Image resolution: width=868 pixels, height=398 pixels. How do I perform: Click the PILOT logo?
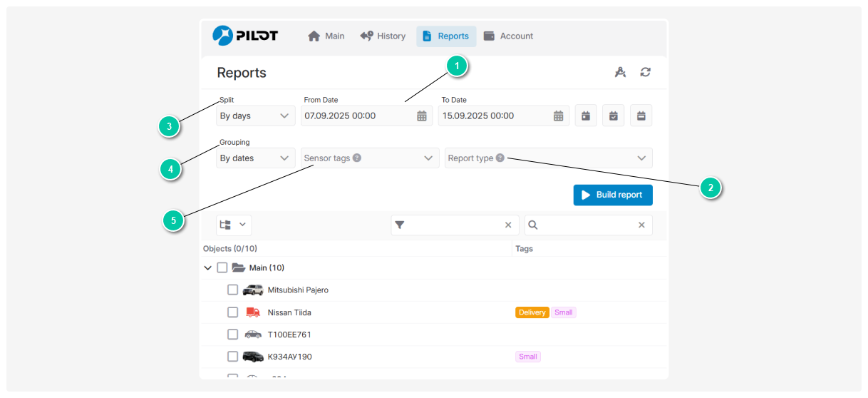tap(245, 36)
